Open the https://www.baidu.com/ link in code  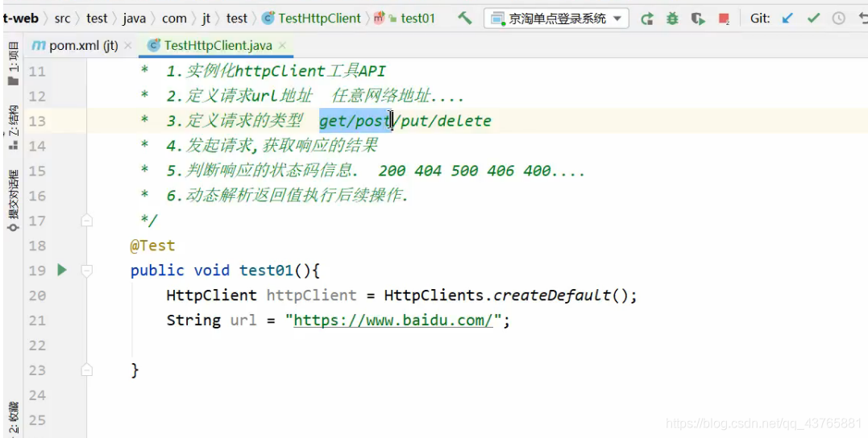(393, 320)
